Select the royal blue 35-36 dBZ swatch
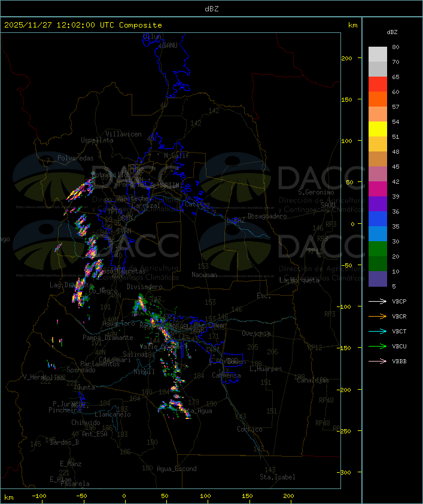The image size is (423, 504). pos(378,218)
